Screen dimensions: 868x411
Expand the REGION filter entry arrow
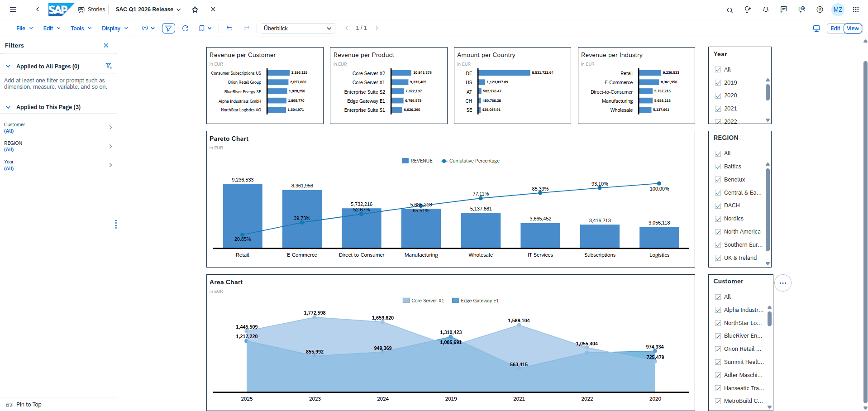pyautogui.click(x=110, y=146)
